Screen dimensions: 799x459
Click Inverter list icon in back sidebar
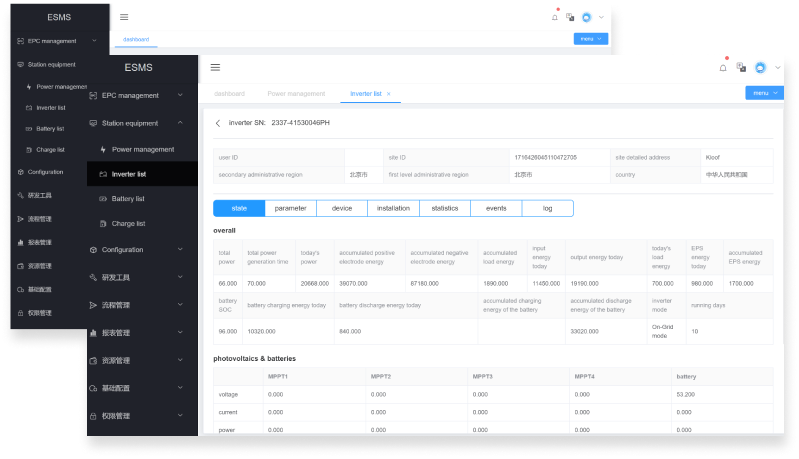29,108
